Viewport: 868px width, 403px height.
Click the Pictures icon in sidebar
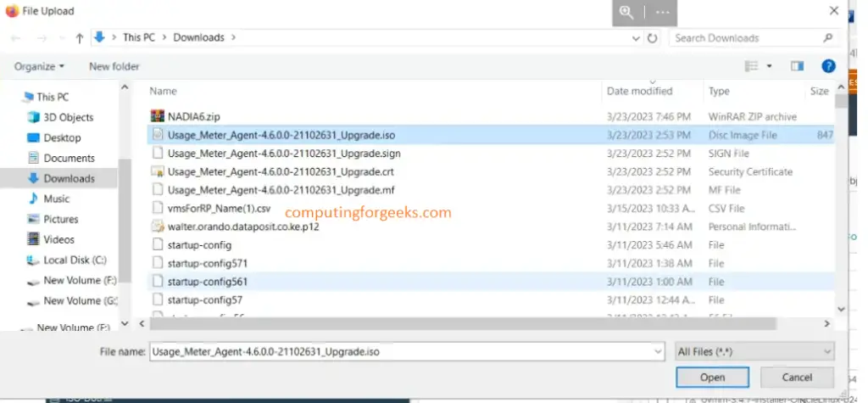tap(34, 219)
